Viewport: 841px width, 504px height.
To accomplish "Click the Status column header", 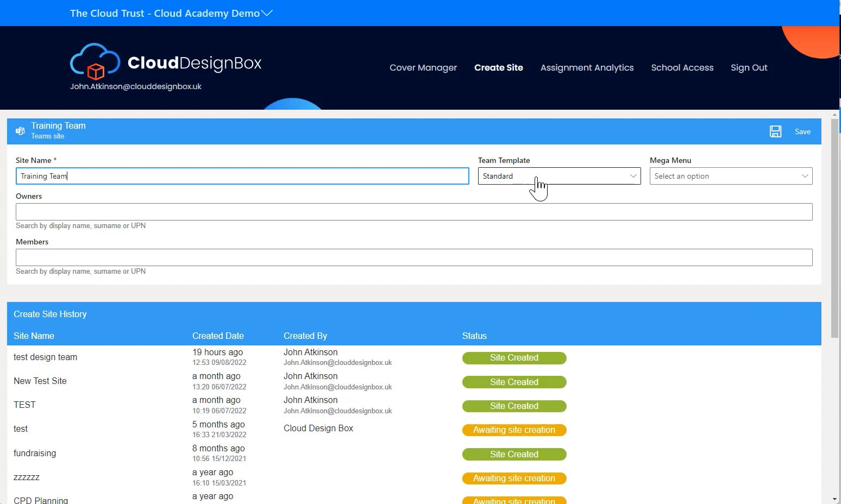I will click(474, 336).
